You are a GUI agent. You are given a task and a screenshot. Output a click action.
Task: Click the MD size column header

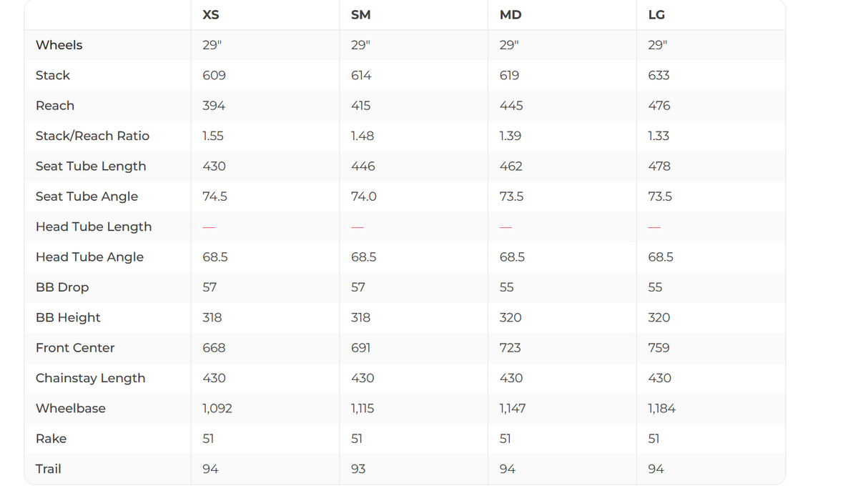tap(511, 14)
